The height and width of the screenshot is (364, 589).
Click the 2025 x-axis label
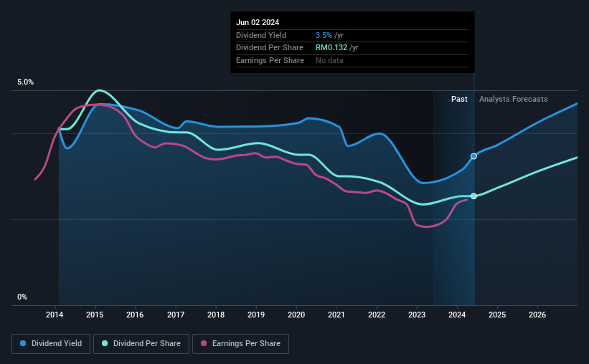coord(497,315)
